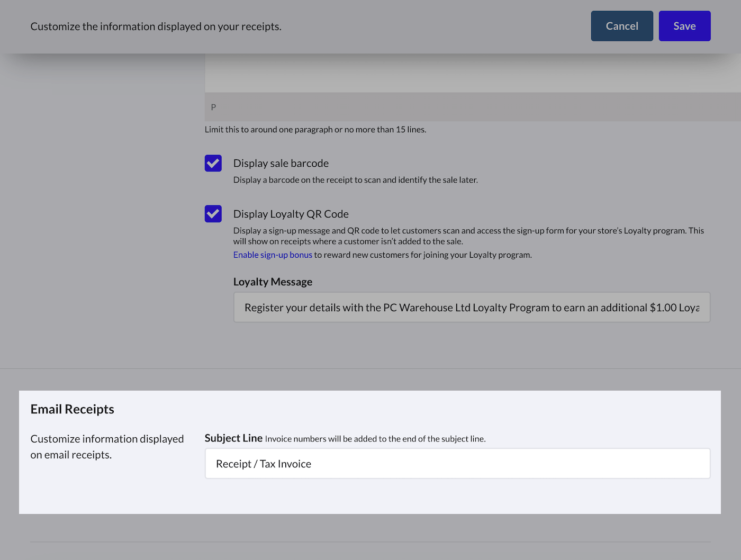Click into the Subject Line input field
The height and width of the screenshot is (560, 741).
pyautogui.click(x=457, y=464)
